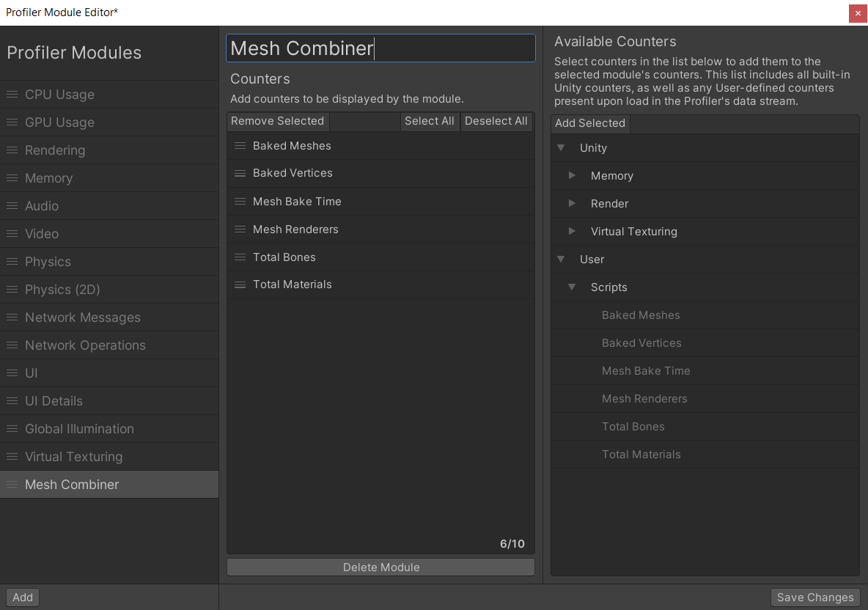The height and width of the screenshot is (610, 868).
Task: Expand the Render counters category
Action: point(573,204)
